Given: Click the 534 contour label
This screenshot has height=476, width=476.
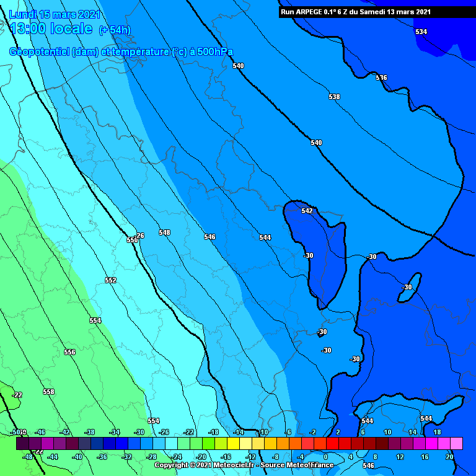Looking at the screenshot, I should tap(421, 32).
